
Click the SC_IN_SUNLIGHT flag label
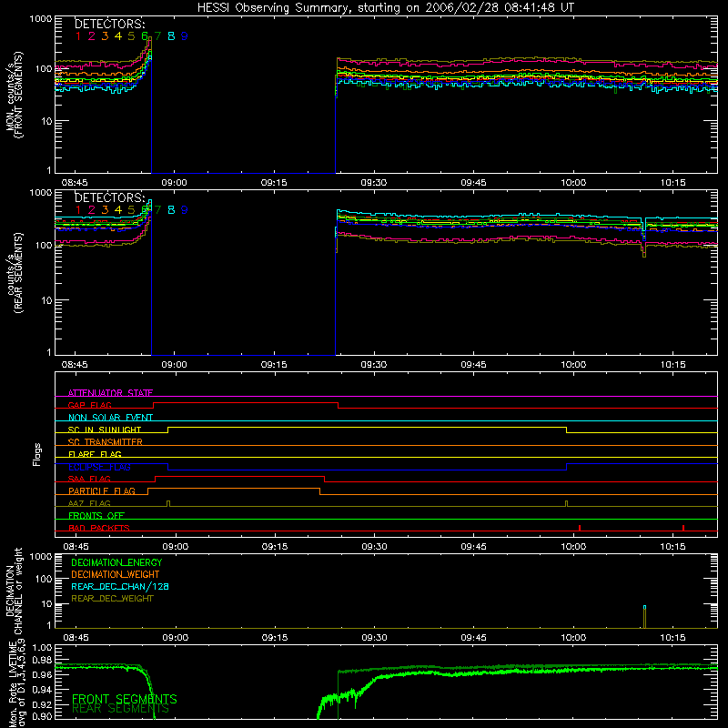pos(105,430)
